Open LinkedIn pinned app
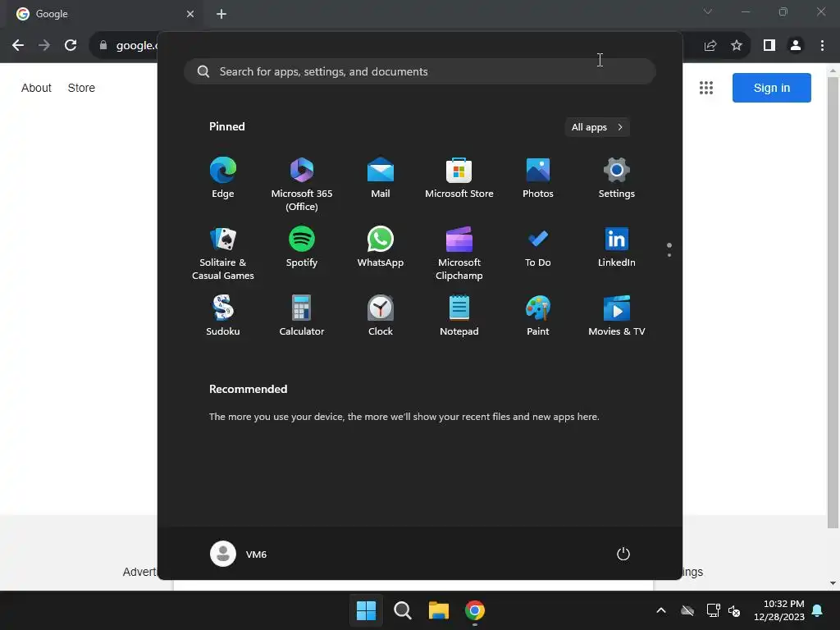 point(617,247)
